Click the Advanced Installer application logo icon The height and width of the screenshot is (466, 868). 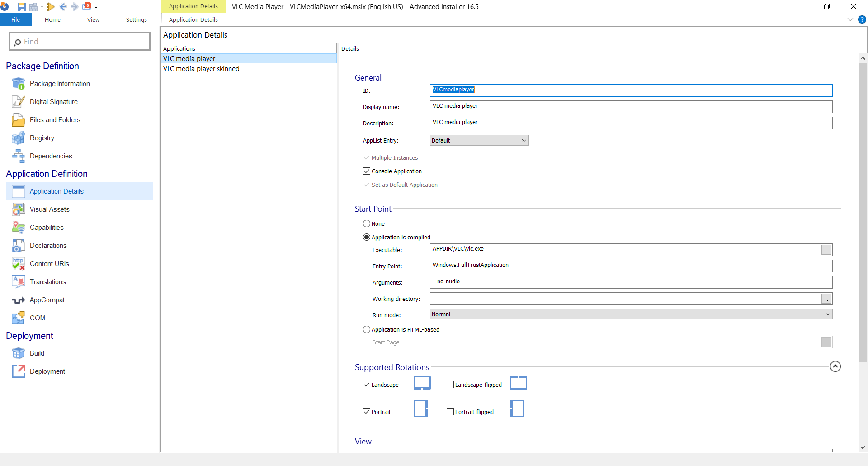point(5,7)
